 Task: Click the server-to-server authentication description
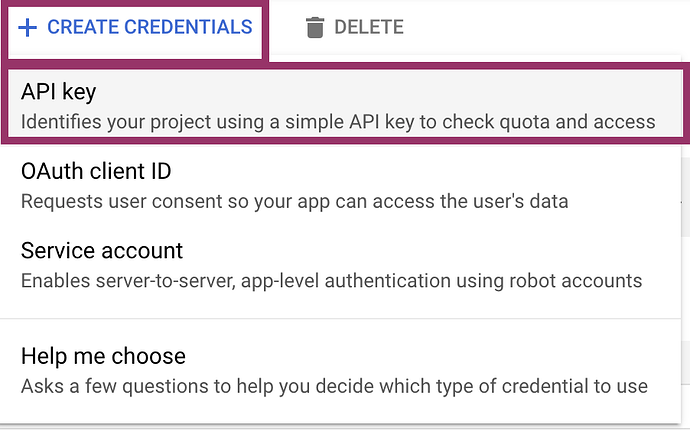[x=331, y=280]
